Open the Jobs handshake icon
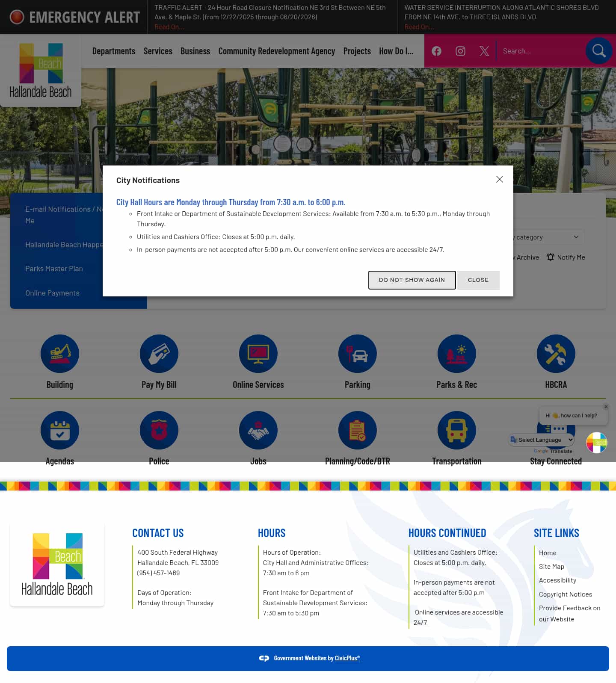 pos(258,430)
